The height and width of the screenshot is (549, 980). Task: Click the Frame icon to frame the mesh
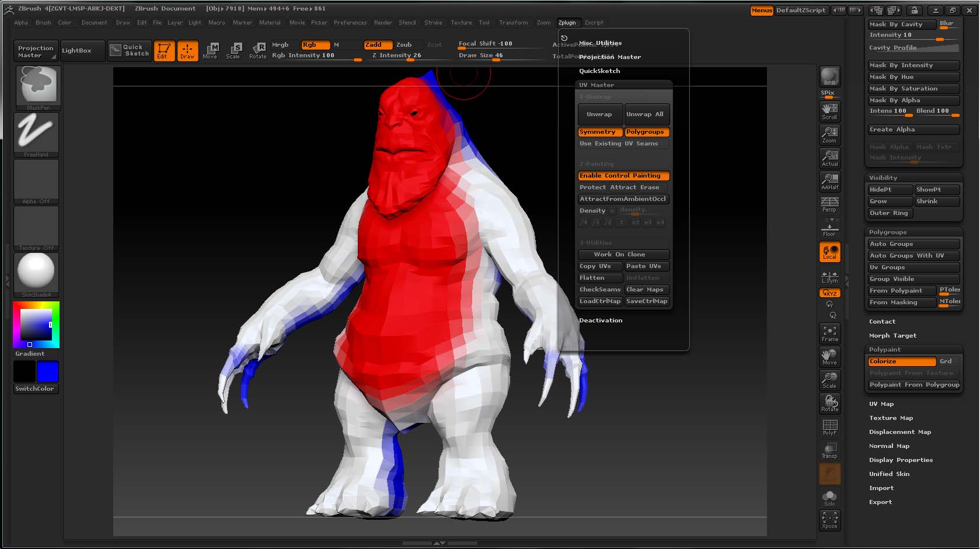(829, 333)
